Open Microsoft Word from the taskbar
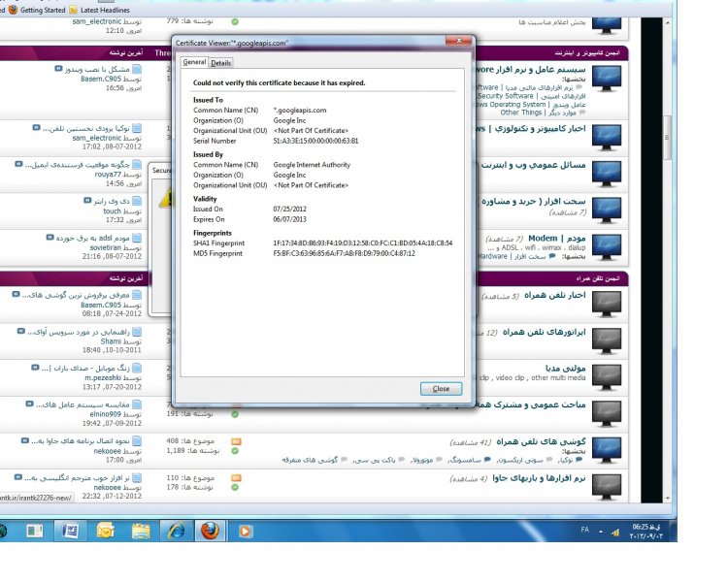Screen dimensions: 728x582 tap(70, 531)
